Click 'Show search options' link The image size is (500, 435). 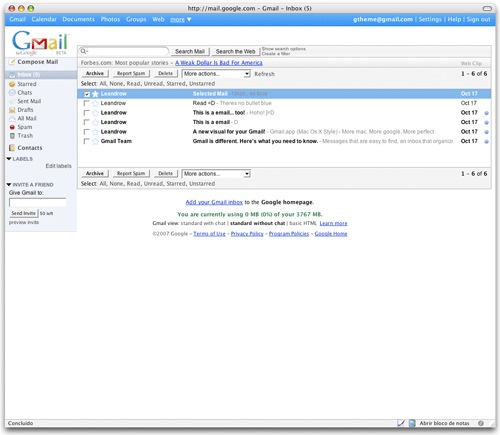coord(284,49)
